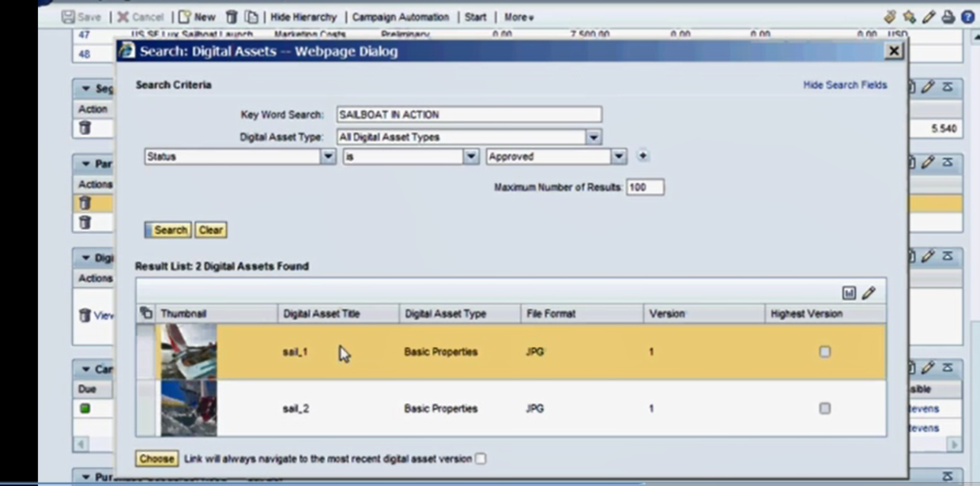
Task: Select Hide Hierarchy in the toolbar
Action: [303, 17]
